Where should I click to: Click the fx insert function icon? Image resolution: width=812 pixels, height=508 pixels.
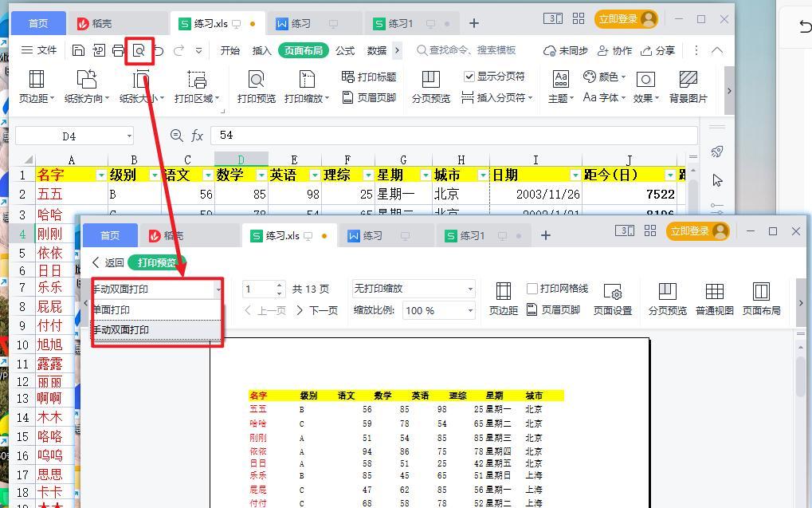coord(198,136)
